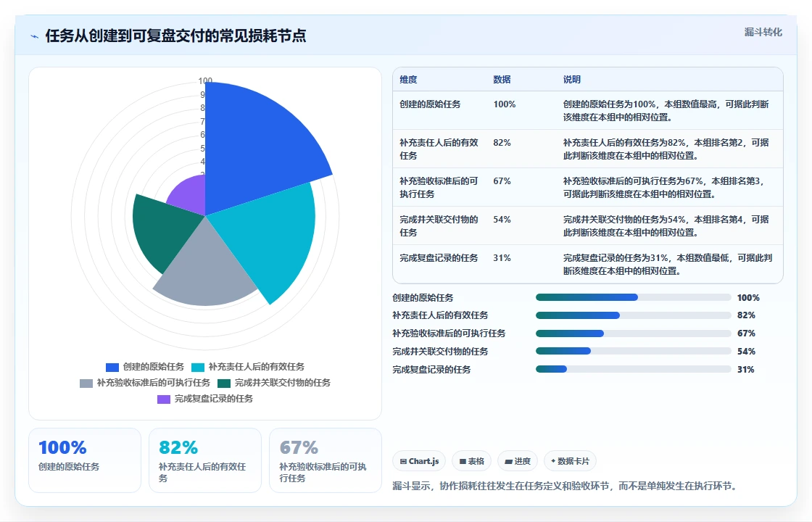Click progress label 完成并关联交付物的任务
This screenshot has height=522, width=812.
tap(440, 351)
